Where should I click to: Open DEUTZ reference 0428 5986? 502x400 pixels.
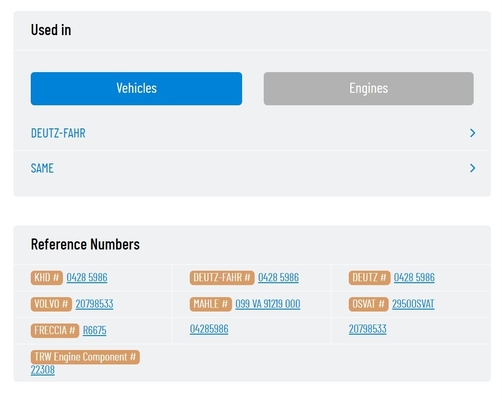[x=414, y=277]
